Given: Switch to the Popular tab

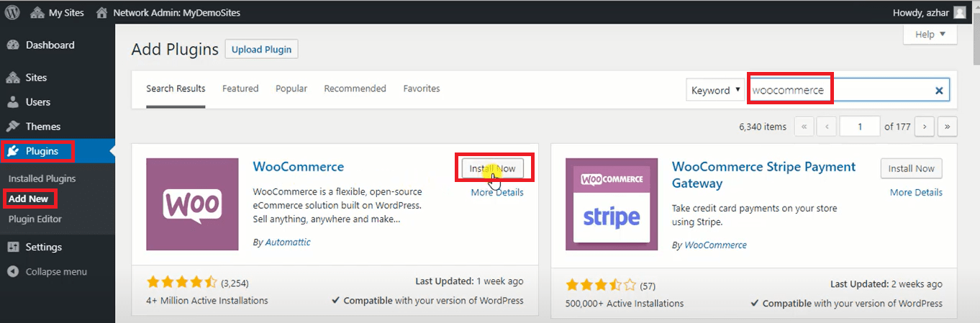Looking at the screenshot, I should pyautogui.click(x=291, y=88).
